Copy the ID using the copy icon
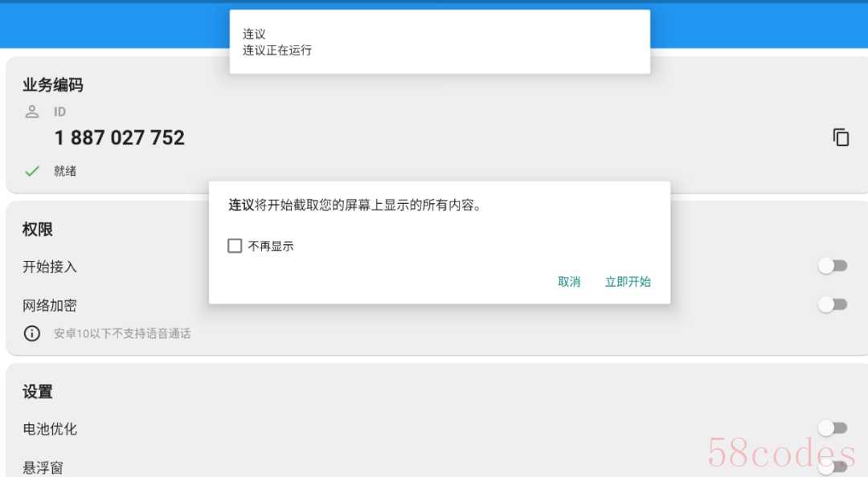The height and width of the screenshot is (477, 868). pyautogui.click(x=841, y=137)
